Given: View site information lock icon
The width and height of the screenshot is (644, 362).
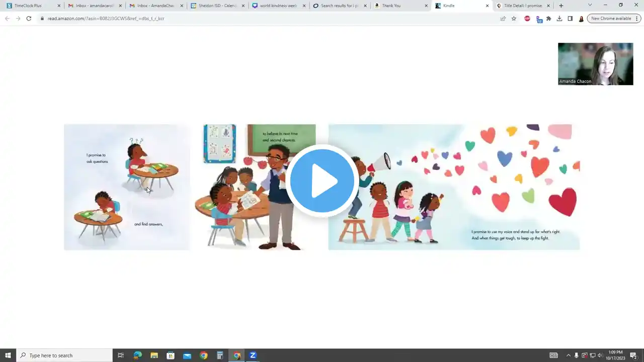Looking at the screenshot, I should tap(42, 19).
